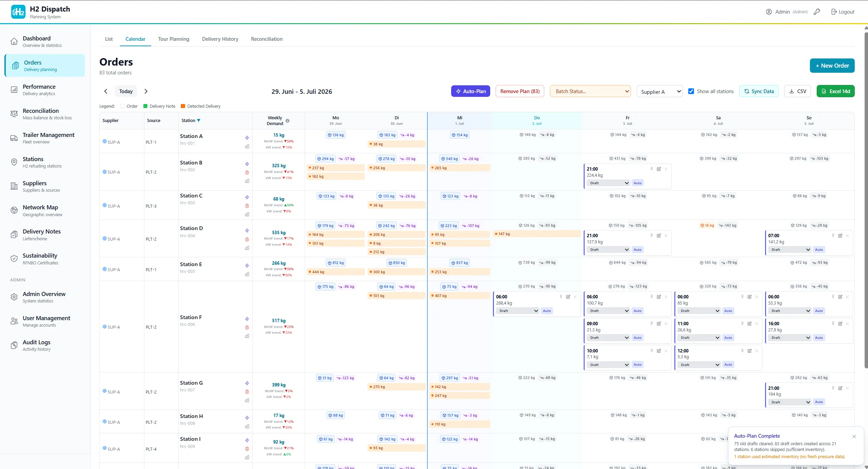This screenshot has height=469, width=868.
Task: Run the Auto-Plan button
Action: (x=471, y=91)
